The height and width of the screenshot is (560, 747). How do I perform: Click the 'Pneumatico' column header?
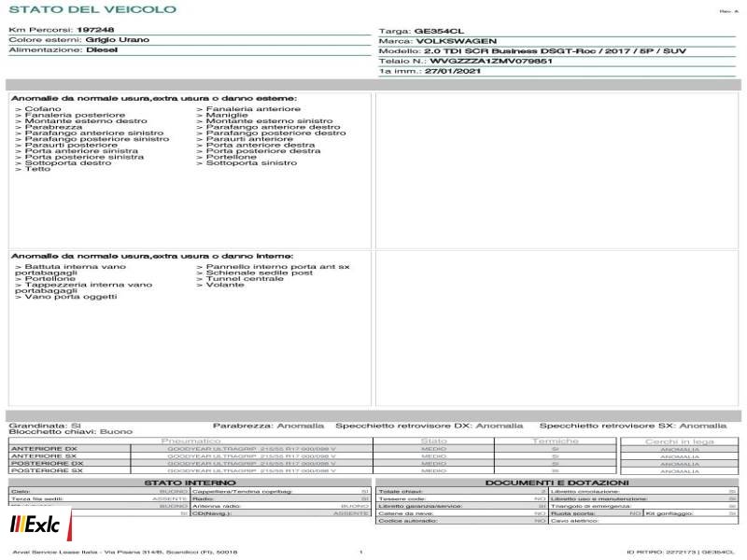(x=191, y=441)
